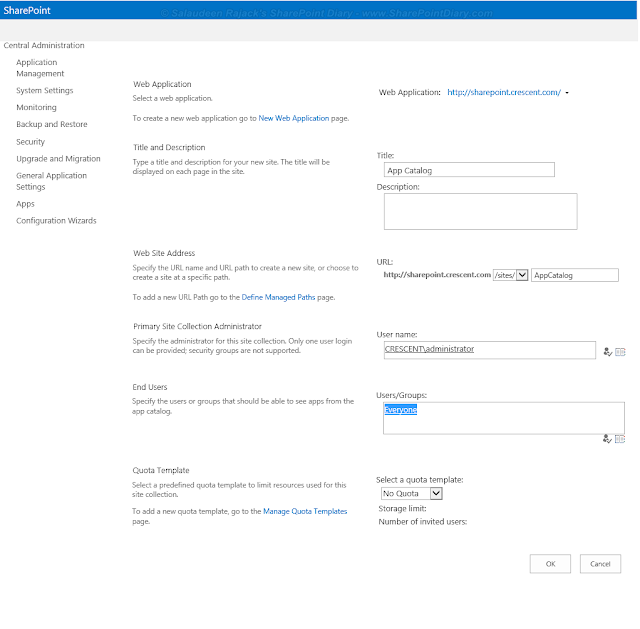This screenshot has height=629, width=640.
Task: Check names icon below Users/Groups box
Action: [x=607, y=439]
